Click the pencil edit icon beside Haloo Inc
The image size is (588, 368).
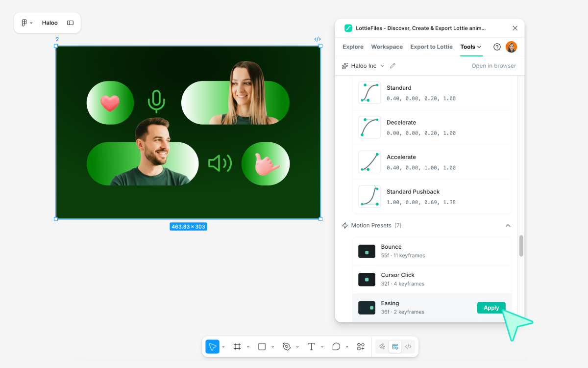point(392,66)
